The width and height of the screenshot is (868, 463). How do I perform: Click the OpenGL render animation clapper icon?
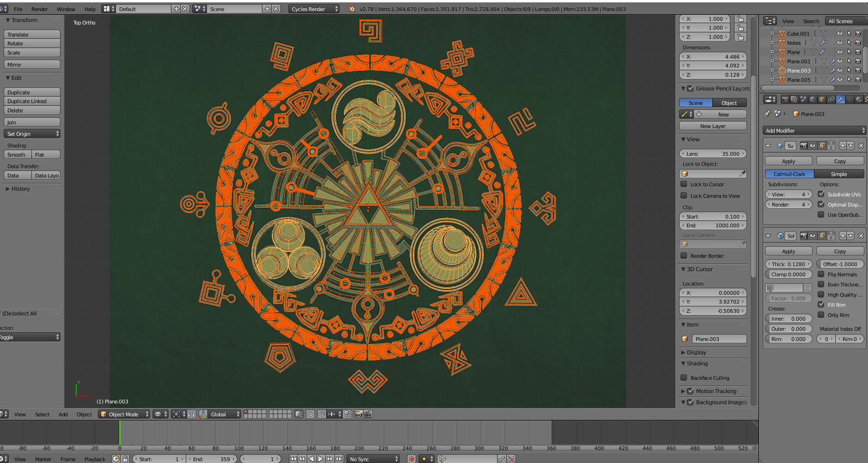(x=368, y=414)
